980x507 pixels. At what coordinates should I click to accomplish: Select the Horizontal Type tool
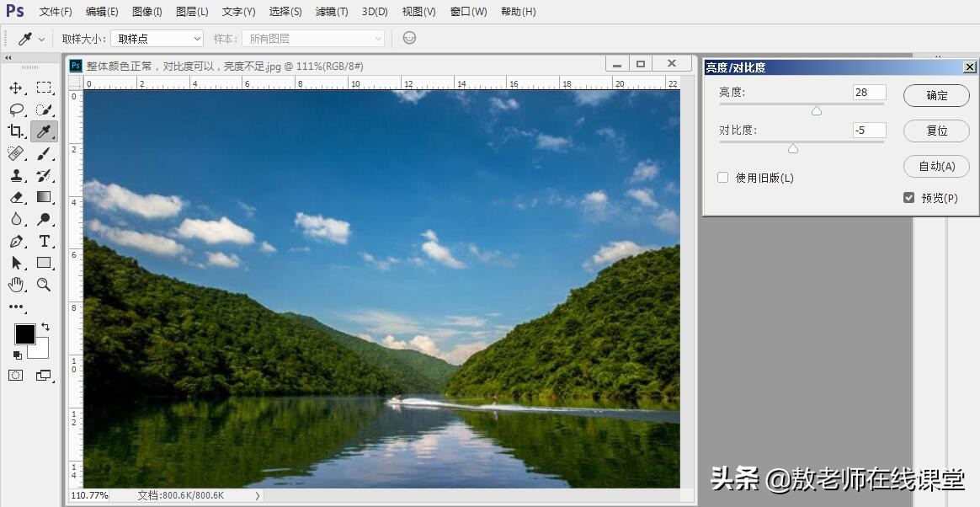pos(44,241)
